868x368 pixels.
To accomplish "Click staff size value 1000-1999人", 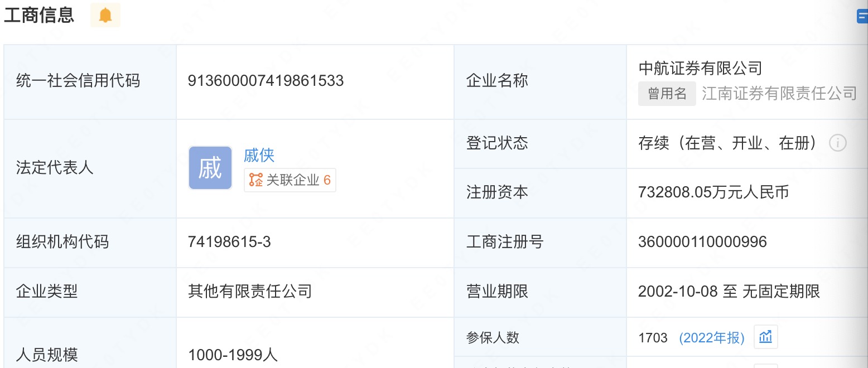I will [233, 355].
